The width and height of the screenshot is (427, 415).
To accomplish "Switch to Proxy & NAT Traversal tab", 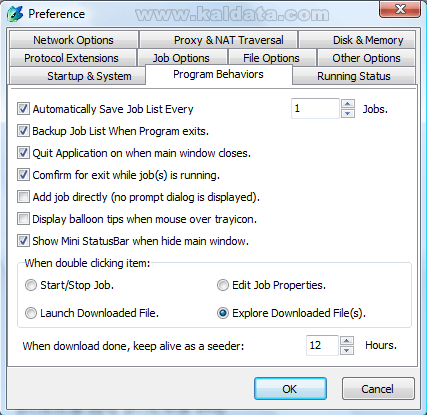I will coord(219,40).
